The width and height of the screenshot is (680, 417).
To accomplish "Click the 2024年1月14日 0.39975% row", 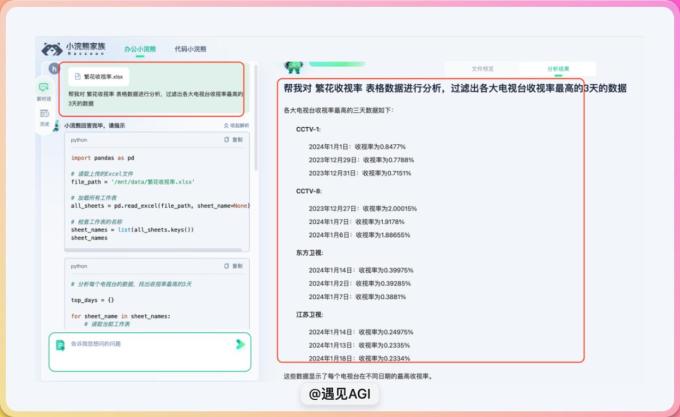I will click(x=361, y=270).
